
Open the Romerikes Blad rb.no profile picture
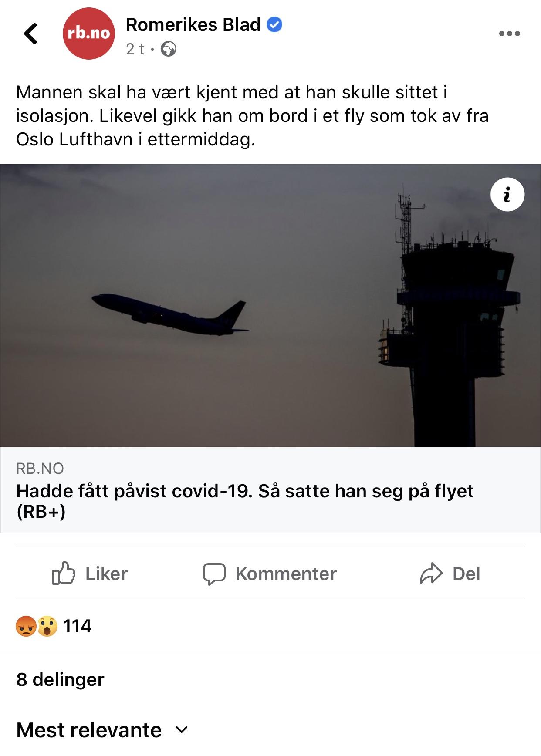point(89,34)
